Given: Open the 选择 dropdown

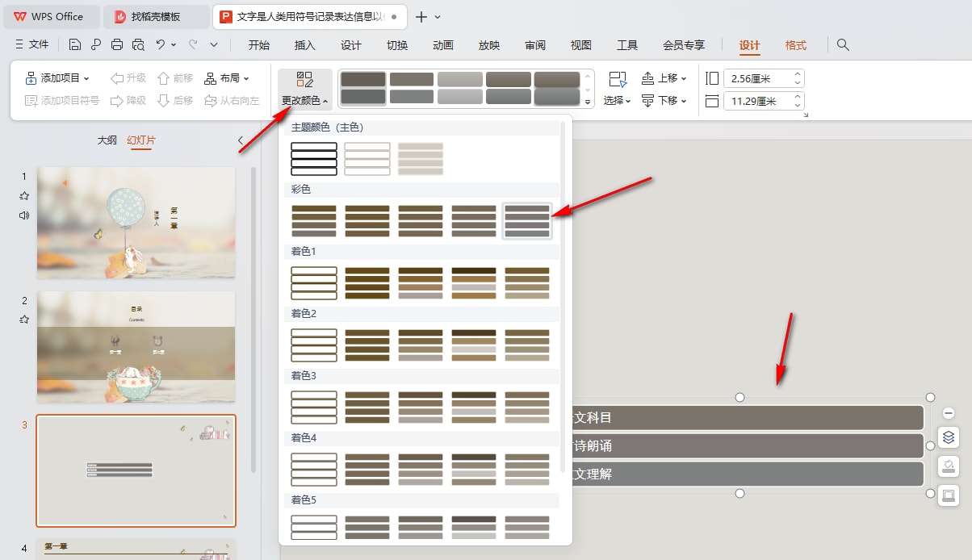Looking at the screenshot, I should pyautogui.click(x=618, y=90).
